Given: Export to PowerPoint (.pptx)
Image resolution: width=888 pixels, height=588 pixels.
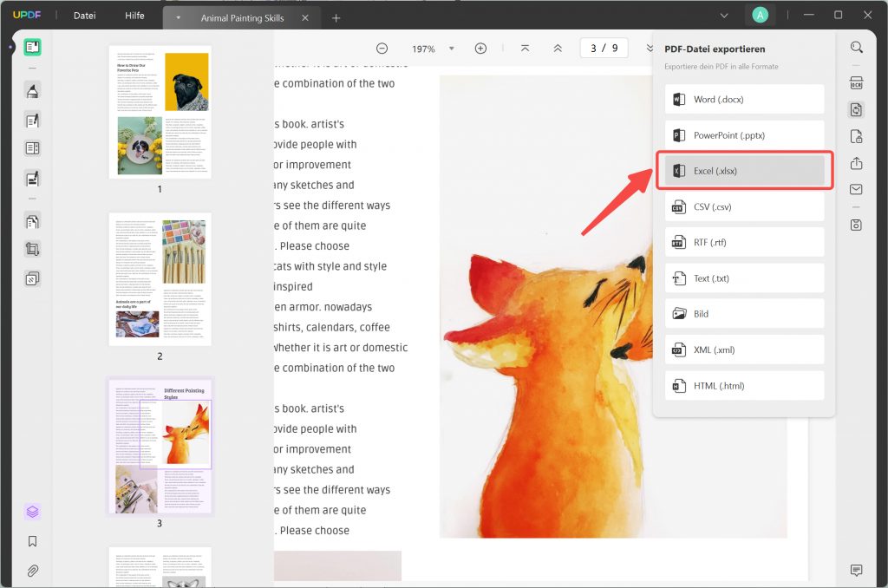Looking at the screenshot, I should coord(744,135).
